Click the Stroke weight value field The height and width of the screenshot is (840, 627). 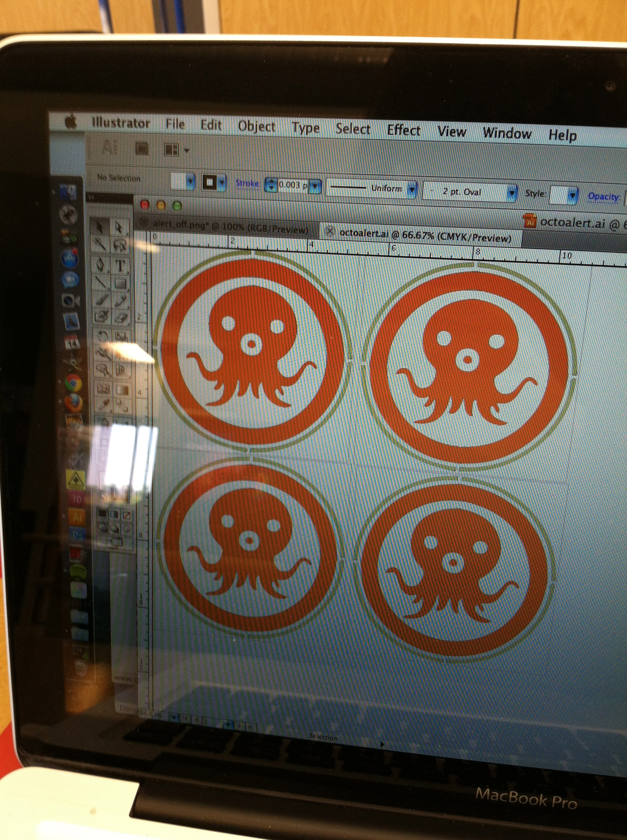pyautogui.click(x=293, y=185)
